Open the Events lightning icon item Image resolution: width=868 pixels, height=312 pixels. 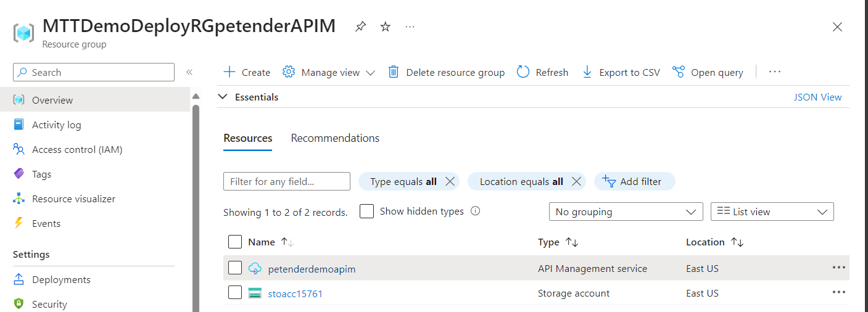pos(19,223)
